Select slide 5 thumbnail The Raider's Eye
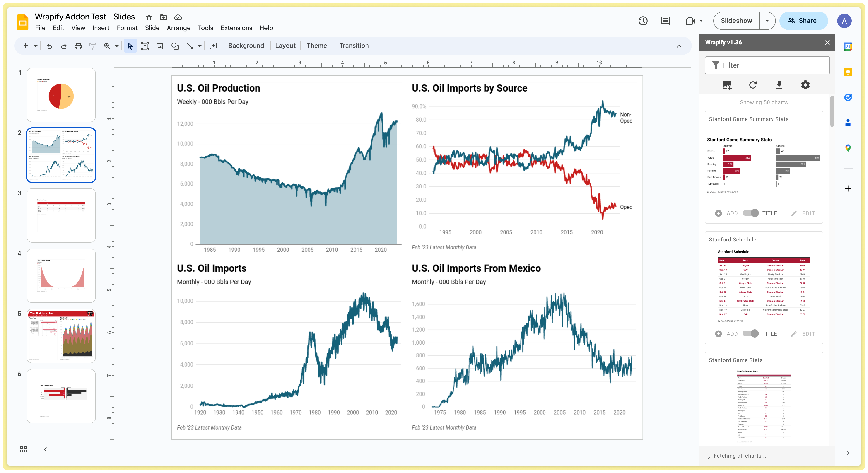The width and height of the screenshot is (868, 473). 61,335
